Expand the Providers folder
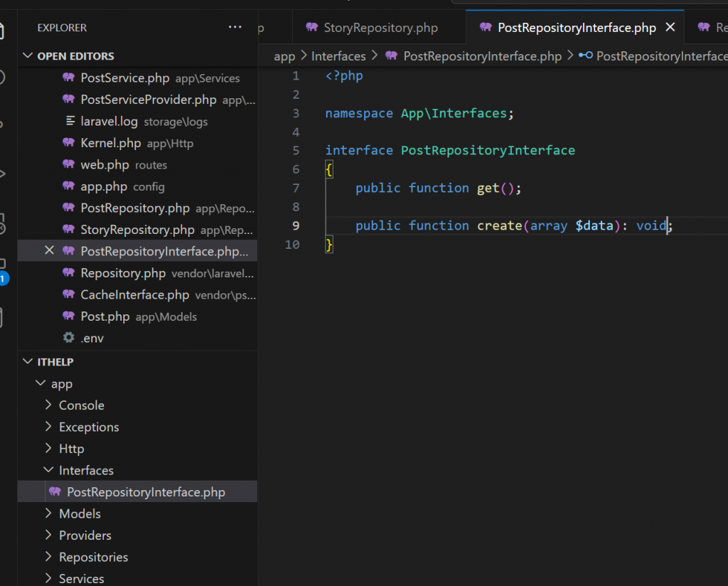Screen dimensions: 728x586 48,536
